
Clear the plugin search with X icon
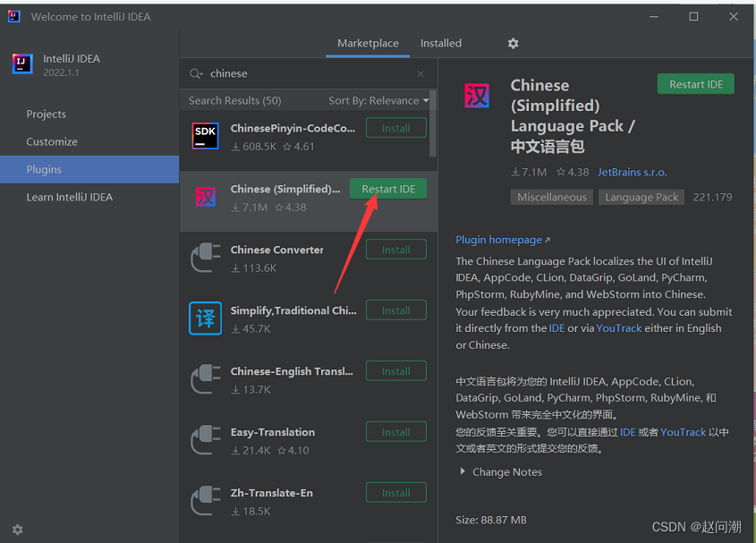420,73
